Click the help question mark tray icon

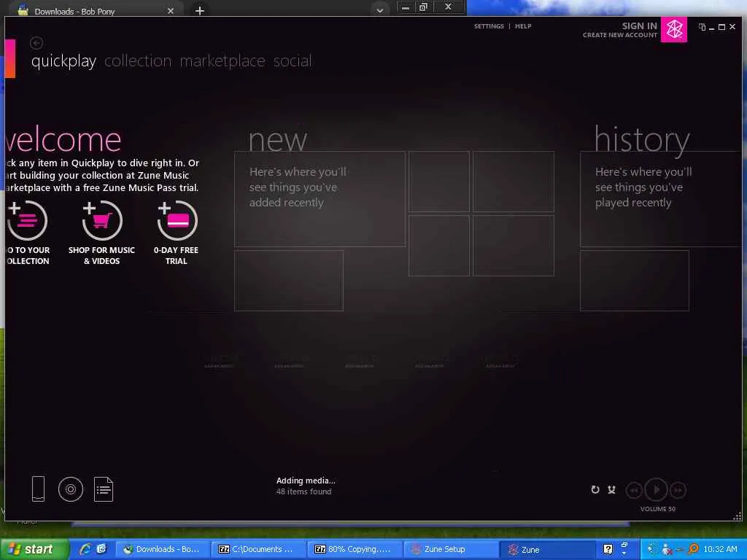pos(608,549)
